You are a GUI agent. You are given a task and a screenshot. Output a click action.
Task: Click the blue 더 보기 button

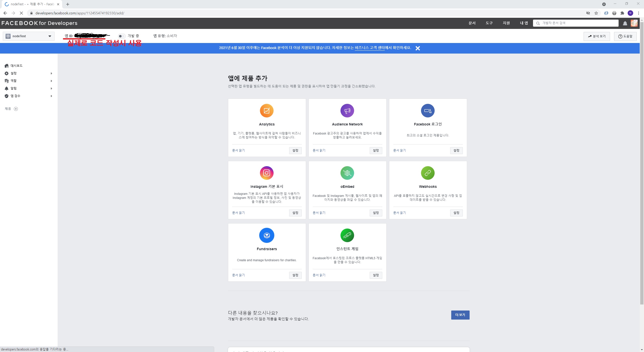pos(460,315)
